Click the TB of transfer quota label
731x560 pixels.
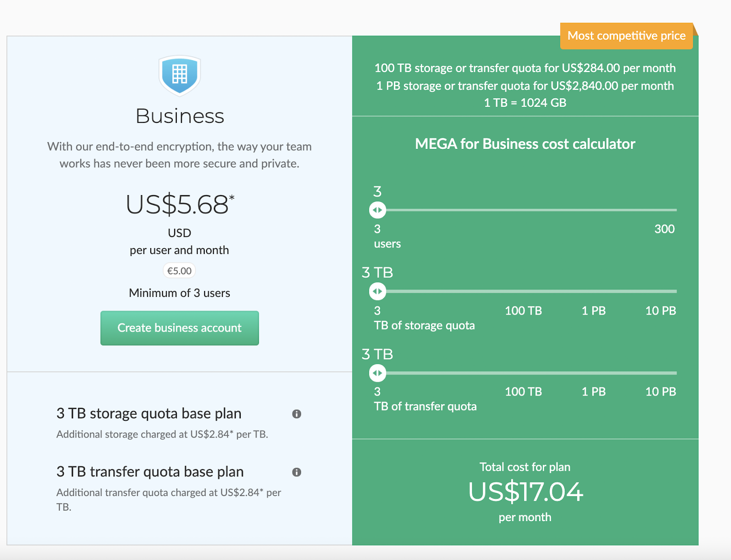[x=425, y=406]
